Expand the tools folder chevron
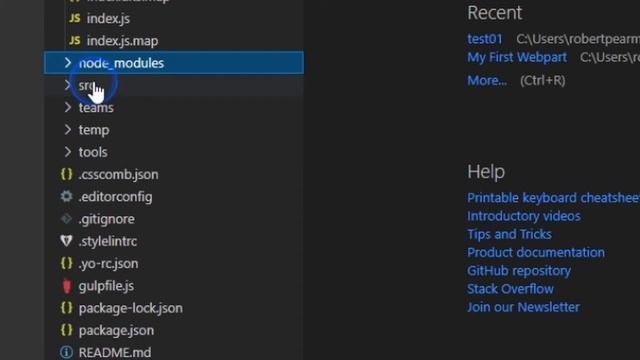The width and height of the screenshot is (640, 360). pos(68,152)
